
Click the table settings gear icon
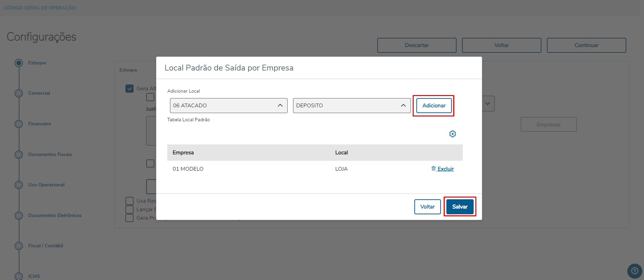[x=453, y=134]
